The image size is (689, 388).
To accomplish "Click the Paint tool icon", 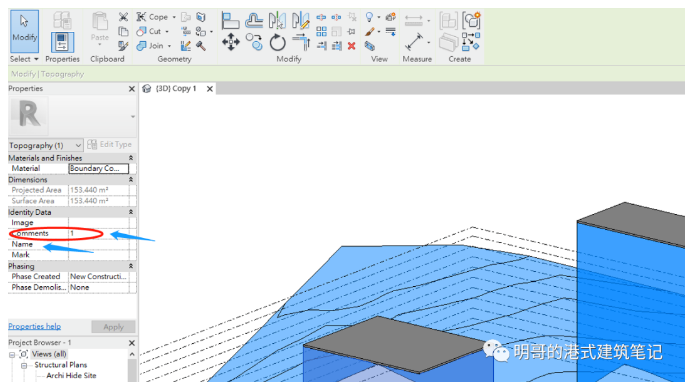I will tap(201, 32).
